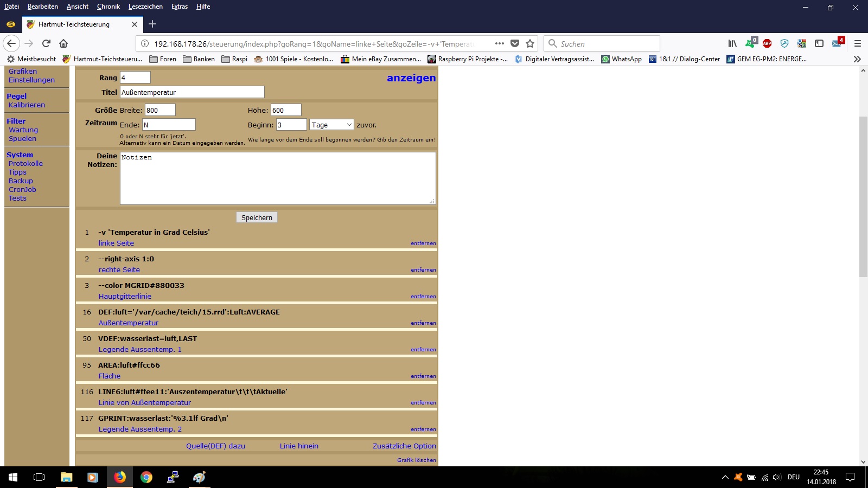Go to browser home page icon
Image resolution: width=868 pixels, height=488 pixels.
63,43
